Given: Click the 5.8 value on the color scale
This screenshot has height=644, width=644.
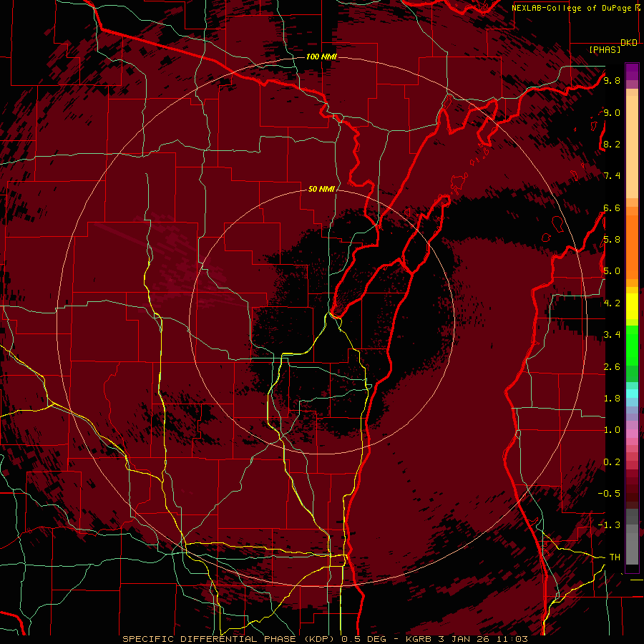Looking at the screenshot, I should point(612,240).
